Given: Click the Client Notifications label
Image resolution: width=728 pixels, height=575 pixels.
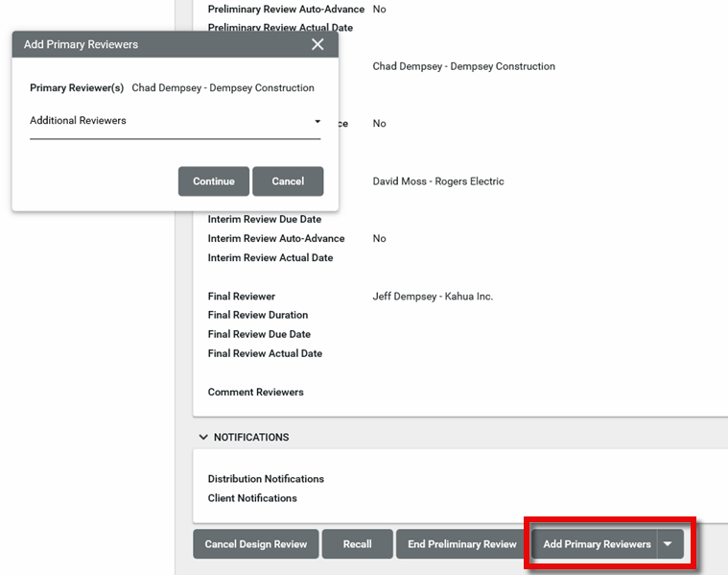Looking at the screenshot, I should tap(252, 498).
